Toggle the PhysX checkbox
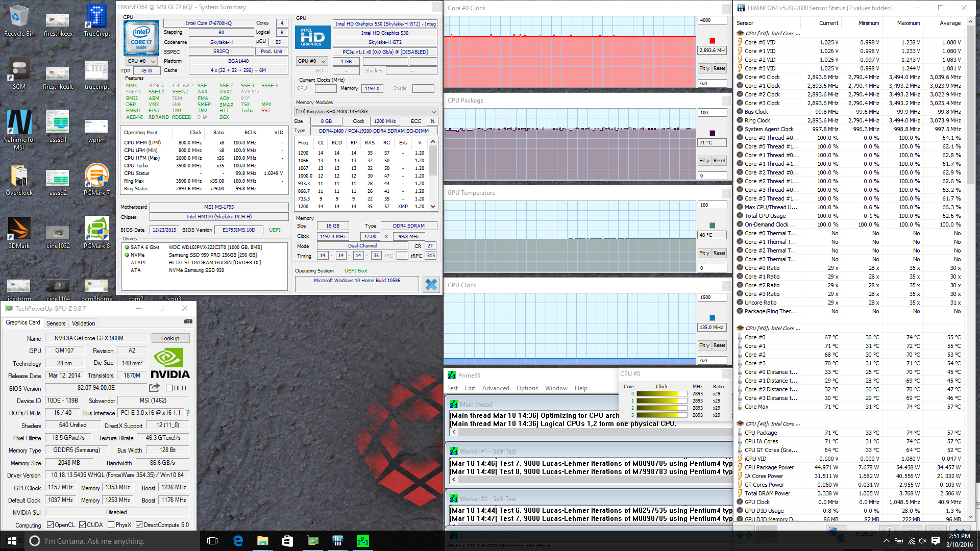Viewport: 980px width, 551px height. click(110, 525)
